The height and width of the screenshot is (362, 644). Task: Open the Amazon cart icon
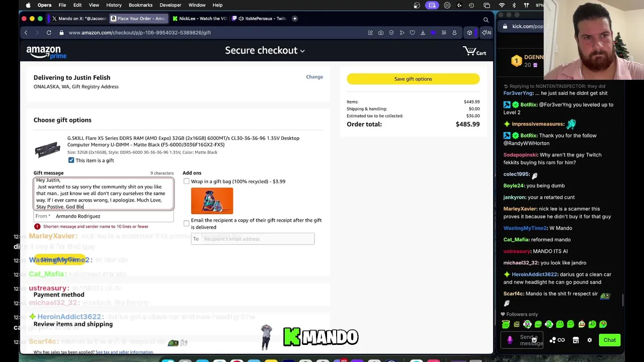(x=474, y=51)
